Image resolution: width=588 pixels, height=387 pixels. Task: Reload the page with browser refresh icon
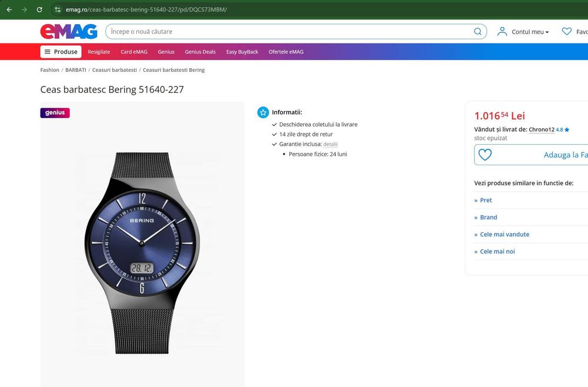39,9
